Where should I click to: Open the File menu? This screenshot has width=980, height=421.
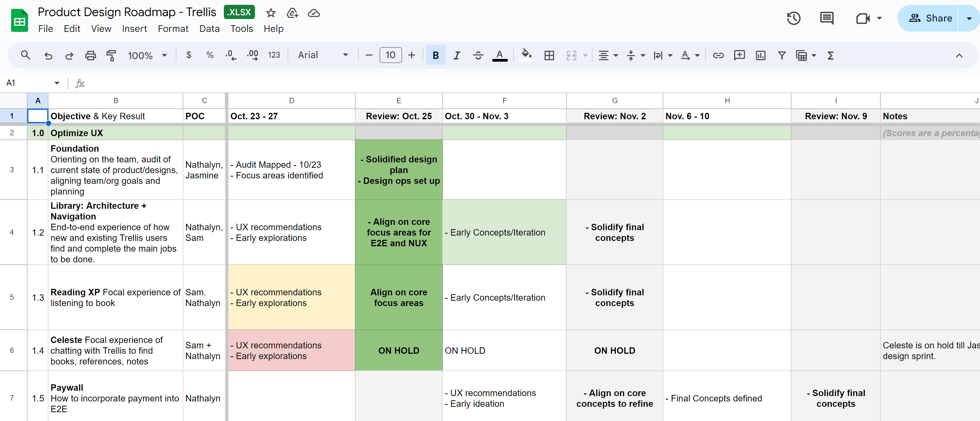coord(46,29)
